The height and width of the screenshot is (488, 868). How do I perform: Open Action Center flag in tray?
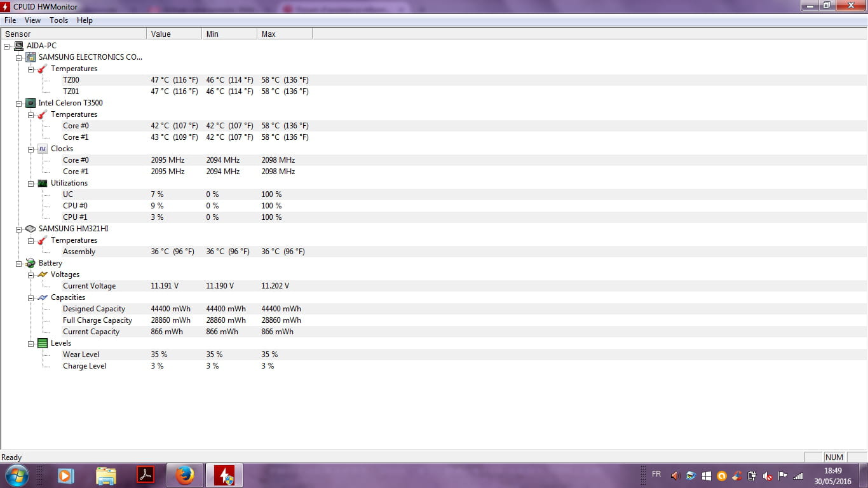click(x=782, y=475)
